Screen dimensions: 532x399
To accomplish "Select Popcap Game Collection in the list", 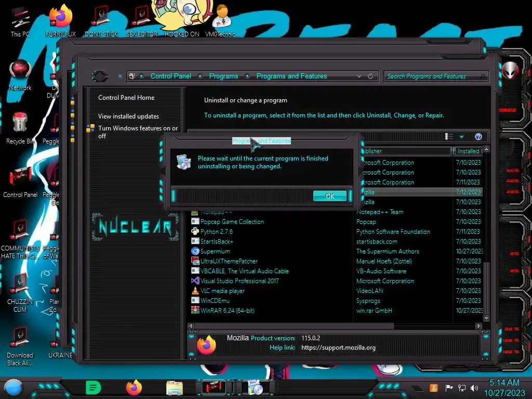I will coord(232,221).
